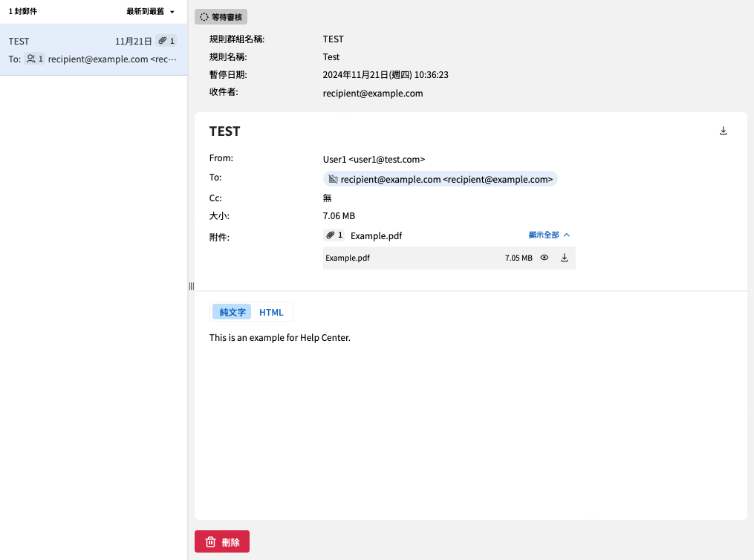Switch to the 純文字 view tab

tap(232, 312)
